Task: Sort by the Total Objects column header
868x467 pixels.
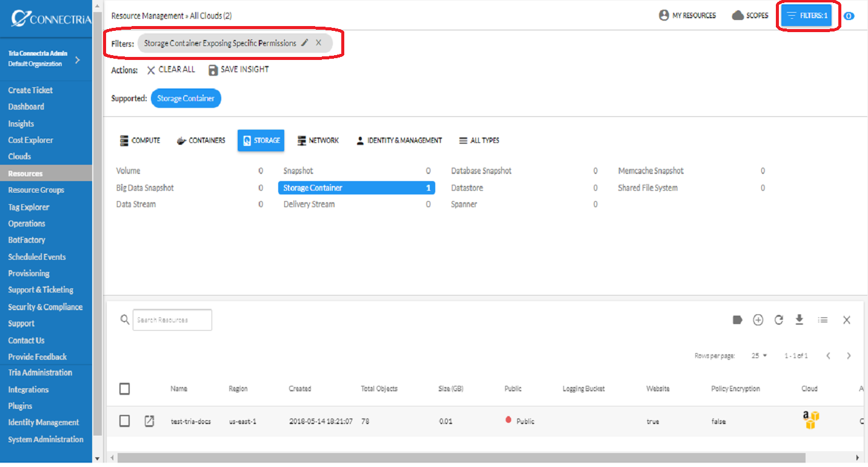Action: point(379,389)
